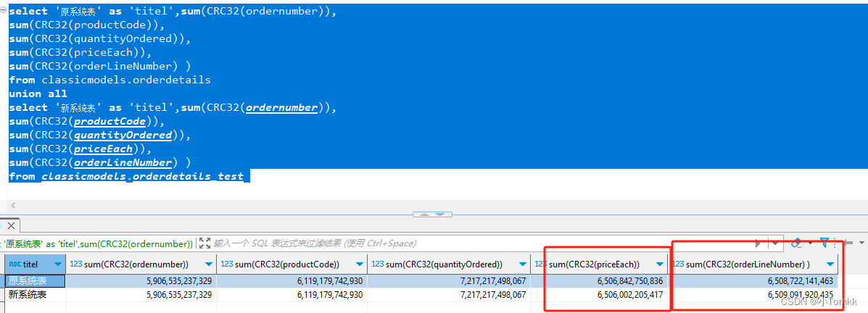Open sort menu for sum(CRC32(quantityOrdered)) column
Screen dimensions: 868x313
pos(522,264)
